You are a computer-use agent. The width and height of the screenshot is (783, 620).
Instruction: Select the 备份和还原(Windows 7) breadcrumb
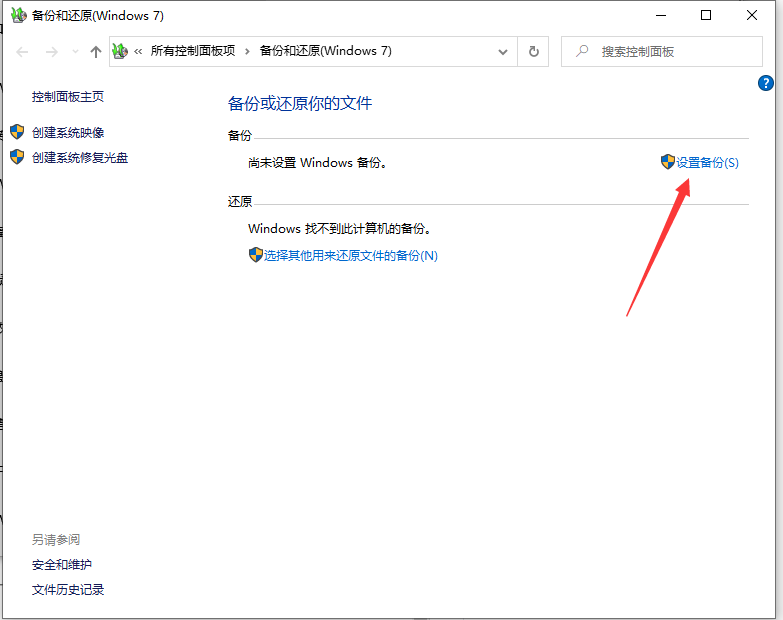pyautogui.click(x=325, y=51)
